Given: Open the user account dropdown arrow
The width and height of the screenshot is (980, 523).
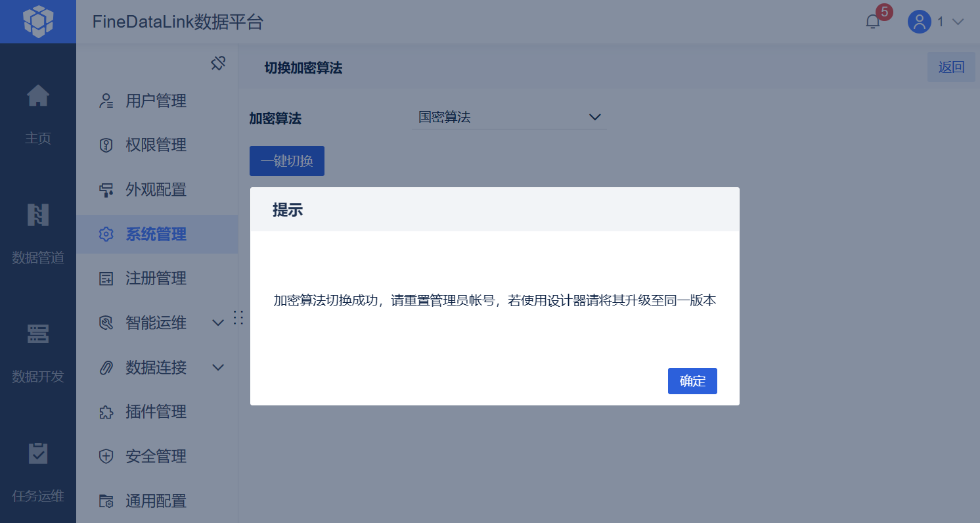Looking at the screenshot, I should [958, 22].
